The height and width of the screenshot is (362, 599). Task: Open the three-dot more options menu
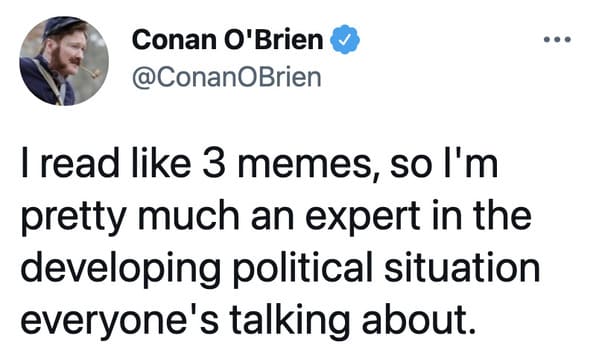(x=557, y=39)
